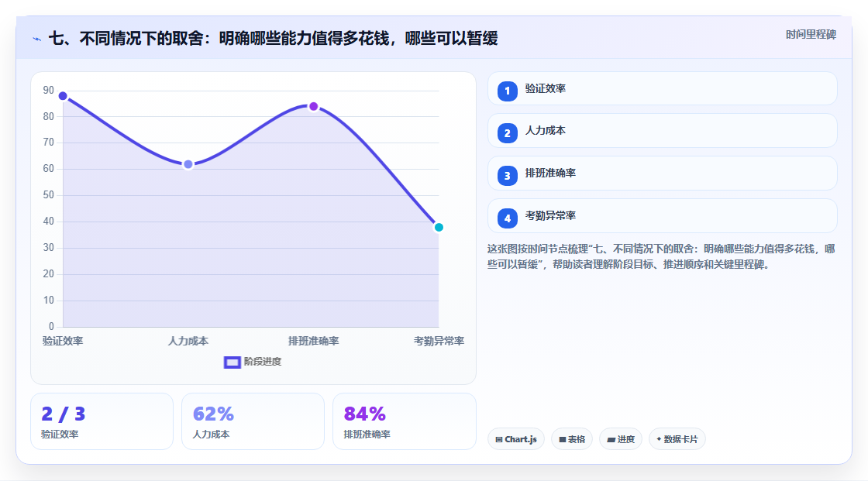Click the 进度 tag

coord(621,439)
